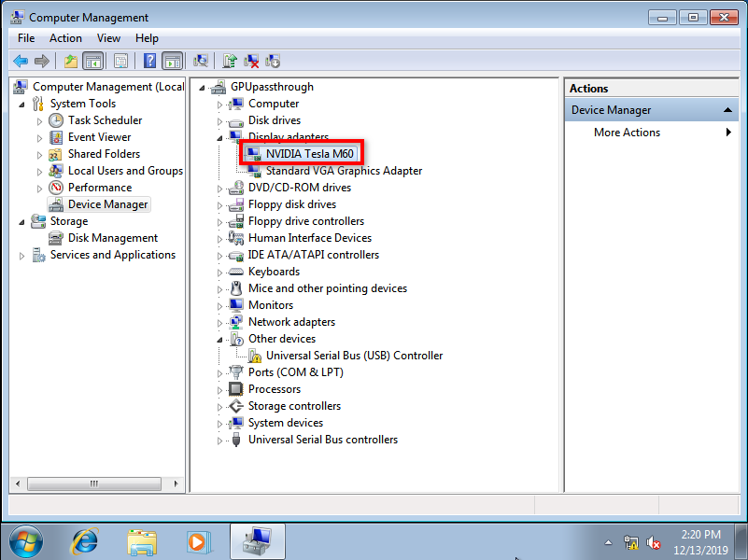Click the Human Interface Devices icon
Viewport: 748px width, 560px height.
point(236,238)
